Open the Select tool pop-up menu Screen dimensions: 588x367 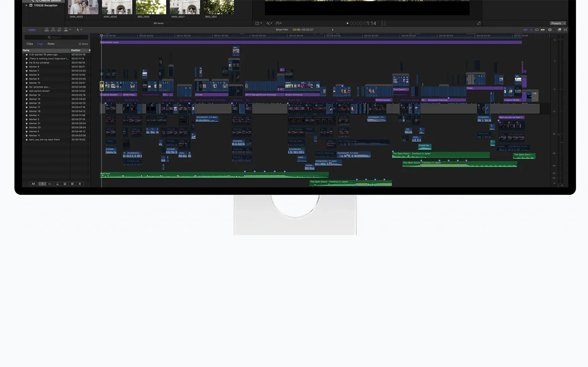point(79,30)
